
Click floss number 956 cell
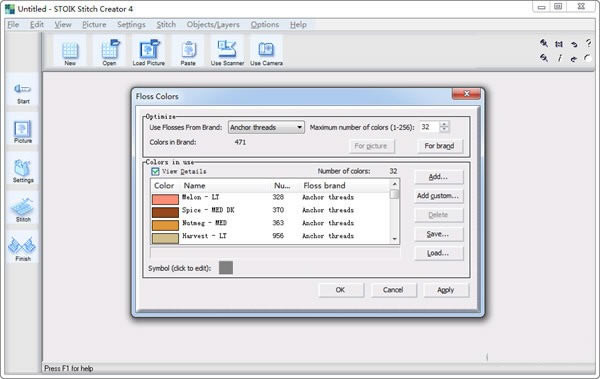click(x=278, y=236)
